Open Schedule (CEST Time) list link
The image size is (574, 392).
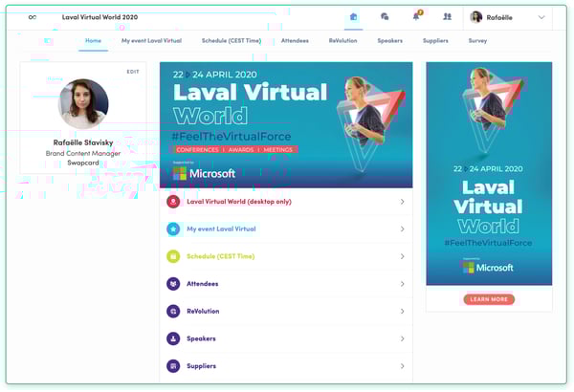[x=220, y=256]
